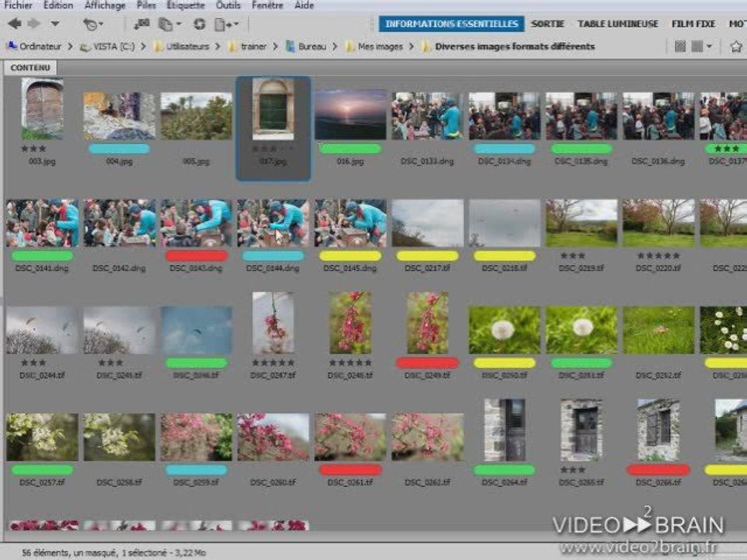This screenshot has height=560, width=747.
Task: Navigate to the trainer folder in path
Action: [254, 47]
